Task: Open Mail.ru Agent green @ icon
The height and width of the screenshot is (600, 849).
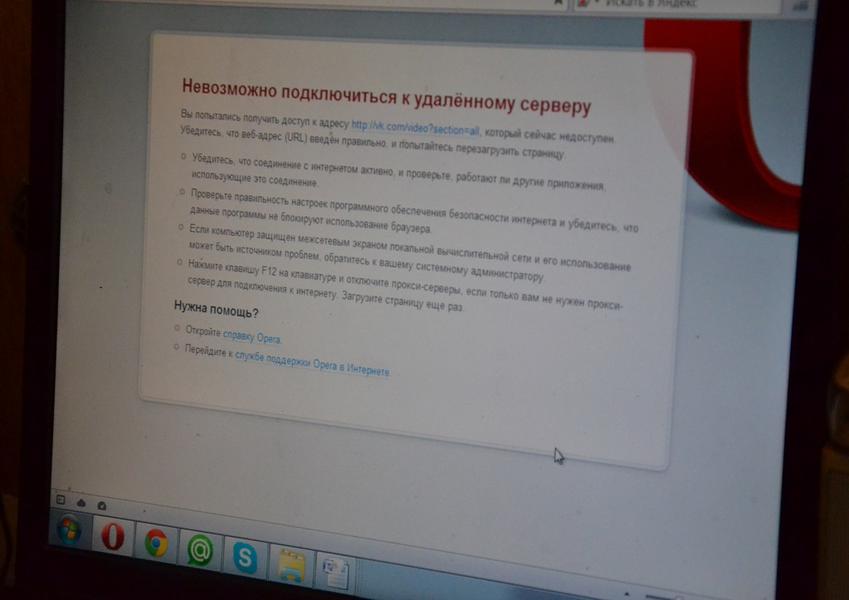Action: [x=200, y=550]
